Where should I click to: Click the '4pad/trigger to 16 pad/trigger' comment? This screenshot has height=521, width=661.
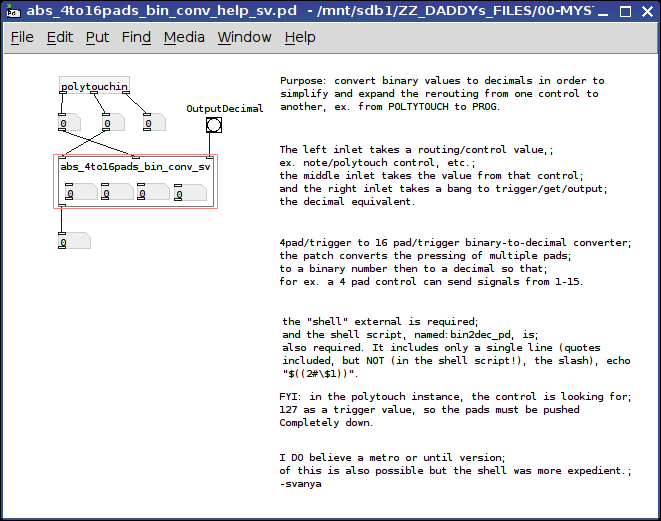(455, 262)
